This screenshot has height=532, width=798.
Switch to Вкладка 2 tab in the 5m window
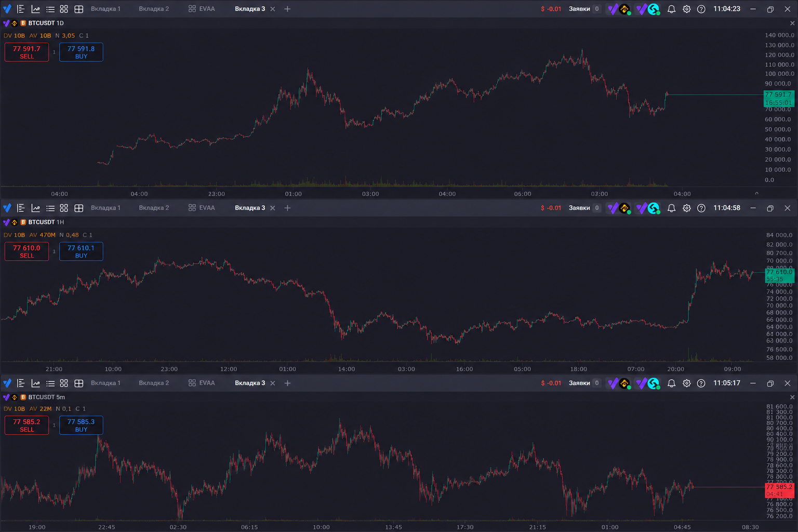click(154, 383)
